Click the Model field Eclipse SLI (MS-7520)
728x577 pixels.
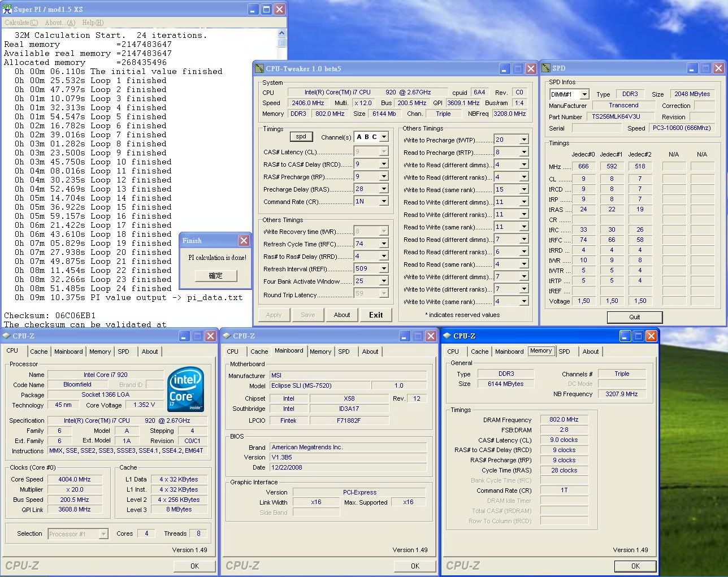tap(319, 385)
